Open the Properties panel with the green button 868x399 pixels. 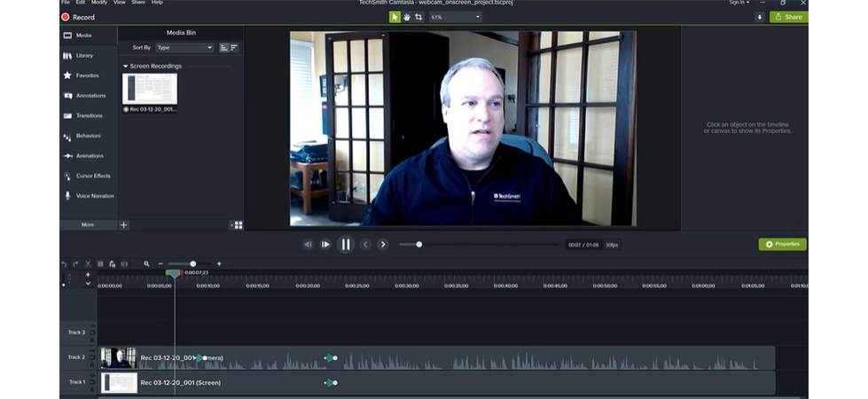[x=782, y=244]
